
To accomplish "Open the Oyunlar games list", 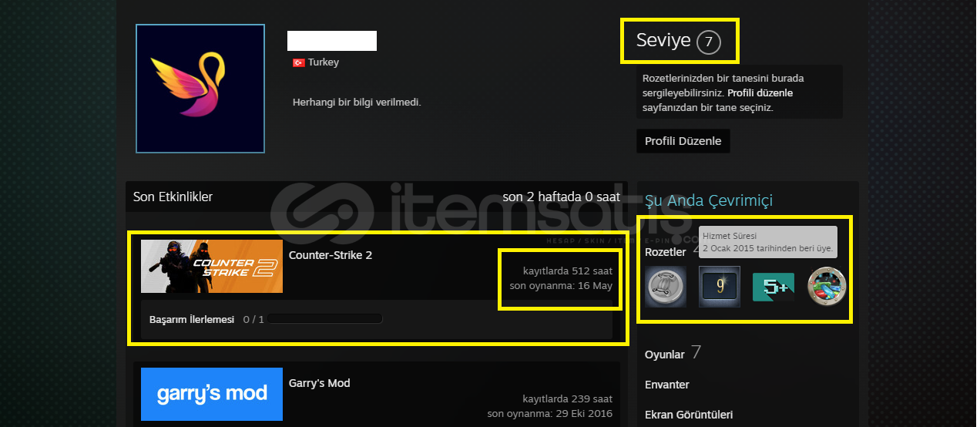I will point(665,355).
